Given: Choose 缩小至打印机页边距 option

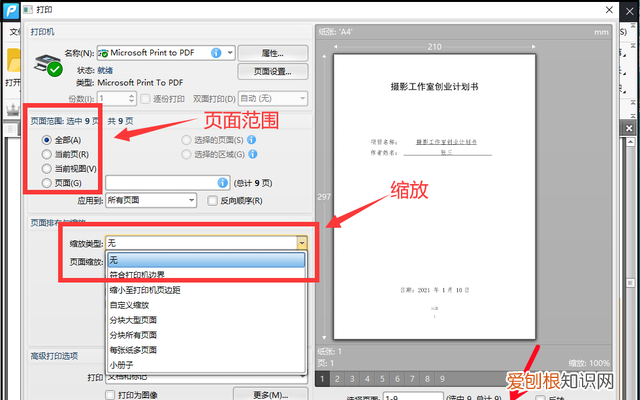Looking at the screenshot, I should pos(206,290).
